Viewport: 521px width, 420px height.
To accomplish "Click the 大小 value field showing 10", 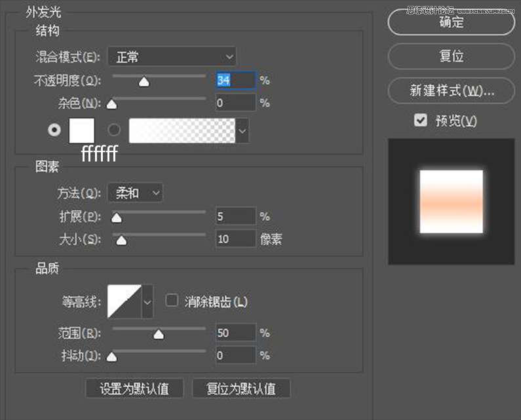I will (x=235, y=239).
